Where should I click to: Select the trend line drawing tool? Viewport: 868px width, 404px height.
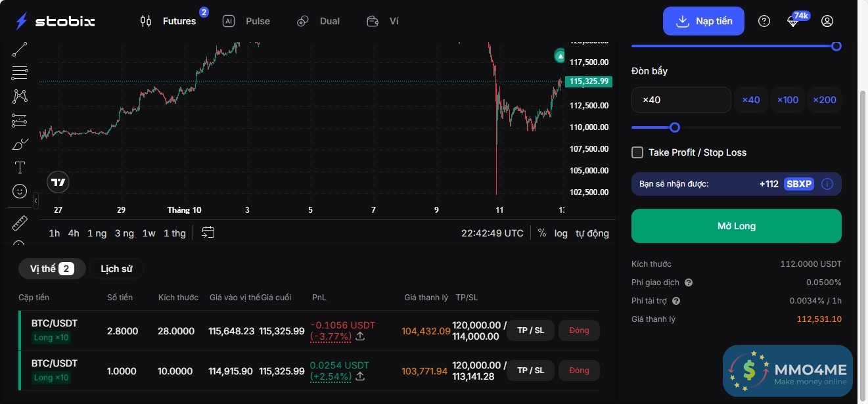tap(20, 49)
